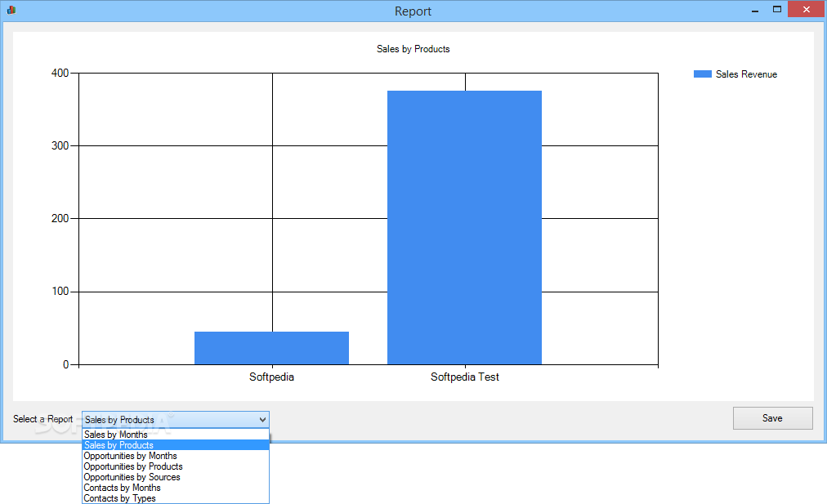Screen dimensions: 827x504
Task: Click the Sales Revenue legend color swatch
Action: (x=703, y=74)
